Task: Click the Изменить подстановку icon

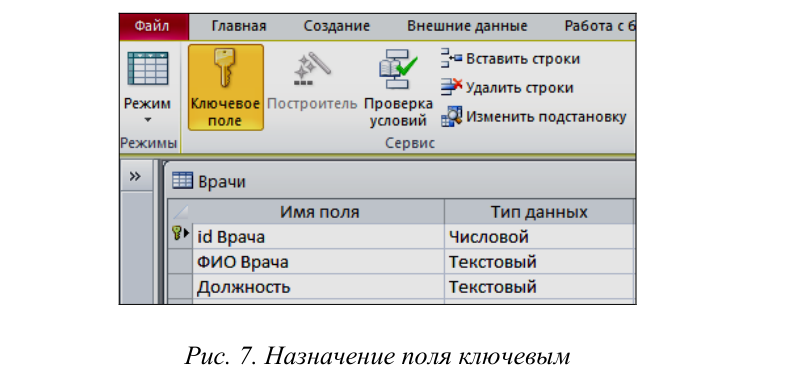Action: tap(451, 117)
